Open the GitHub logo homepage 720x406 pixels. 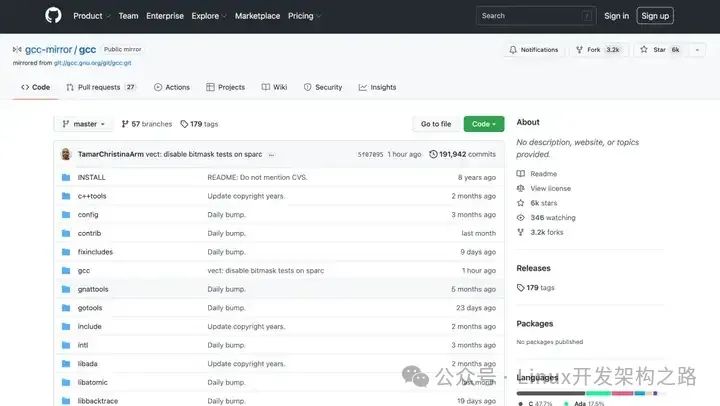pos(53,16)
